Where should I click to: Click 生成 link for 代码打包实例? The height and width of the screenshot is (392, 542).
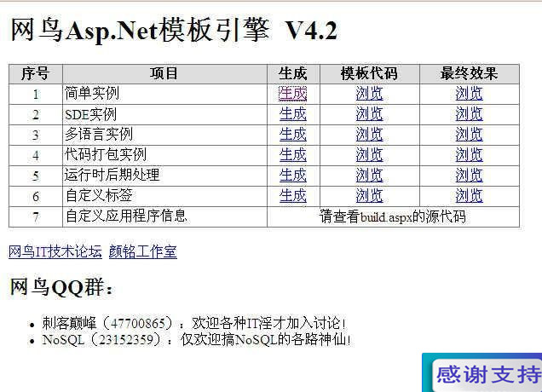[293, 155]
